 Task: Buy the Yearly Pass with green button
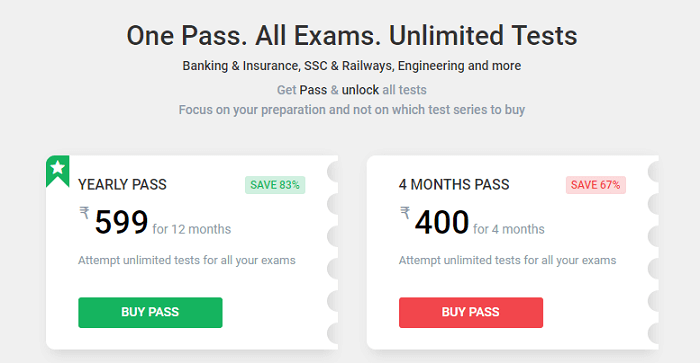tap(150, 313)
